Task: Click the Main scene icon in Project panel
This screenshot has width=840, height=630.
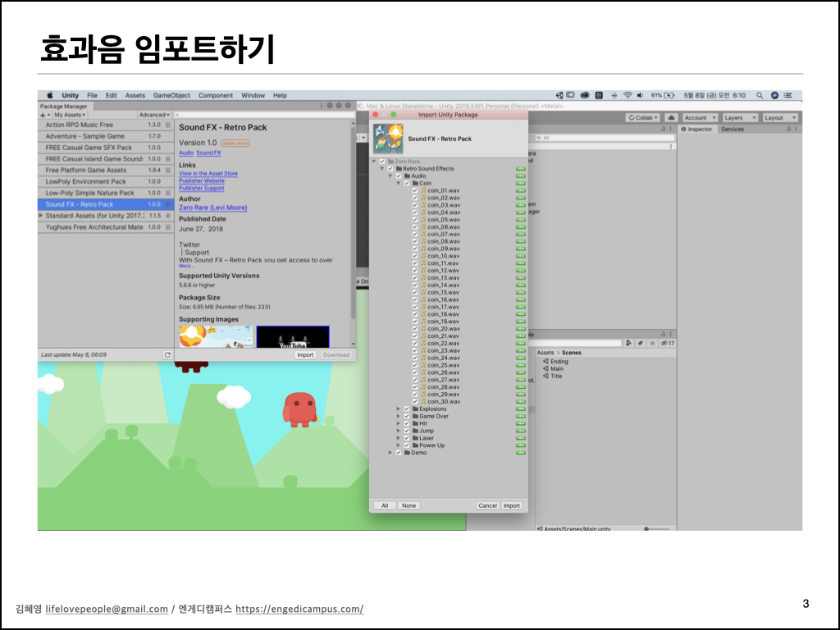Action: [x=546, y=368]
